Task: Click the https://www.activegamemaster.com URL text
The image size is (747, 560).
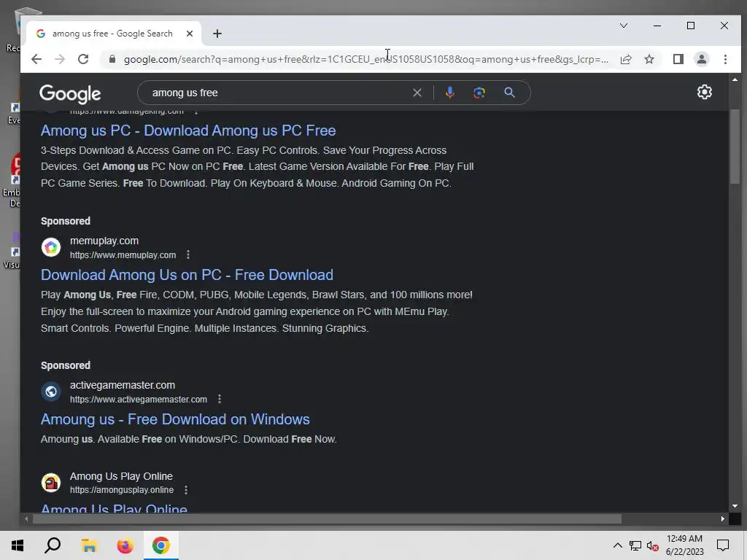Action: 139,400
